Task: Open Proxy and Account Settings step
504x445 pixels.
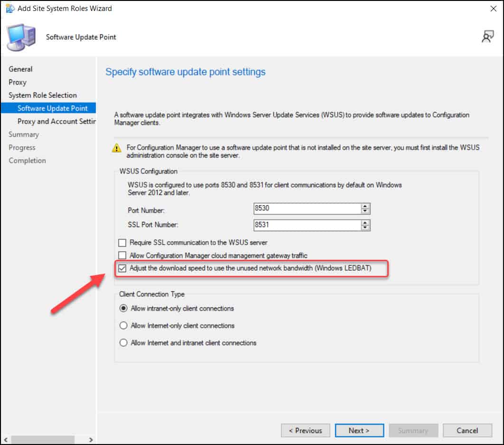Action: pos(56,121)
